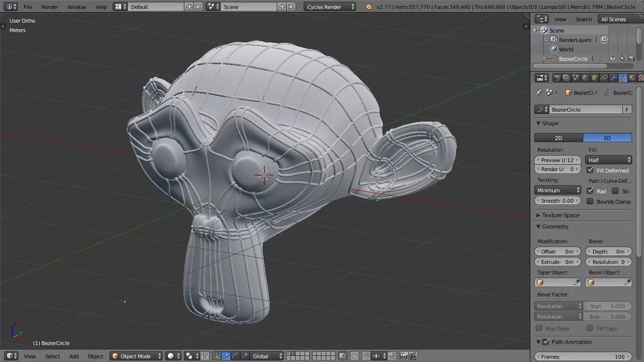Click the translate manipulator arrow icon

[226, 356]
